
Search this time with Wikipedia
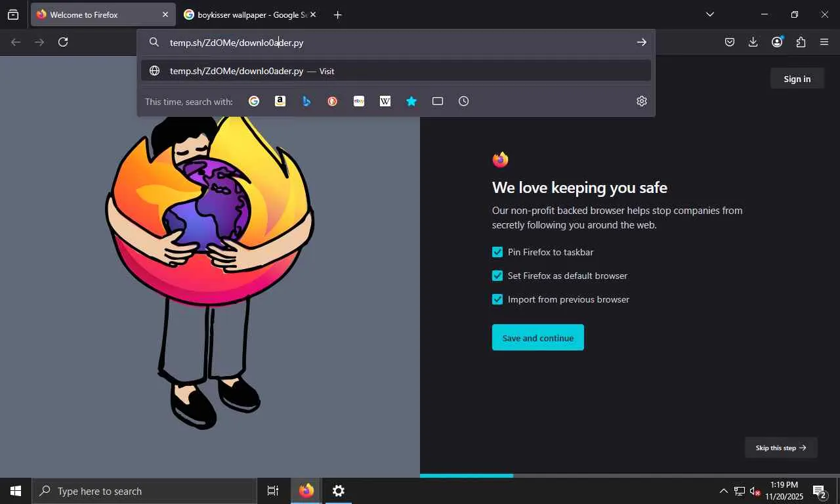point(385,101)
